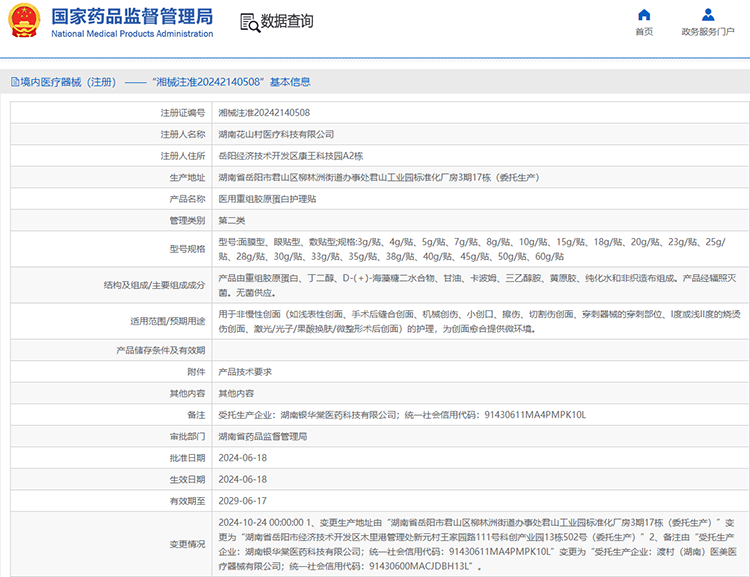
Task: Click the 首页 home icon
Action: [x=644, y=14]
